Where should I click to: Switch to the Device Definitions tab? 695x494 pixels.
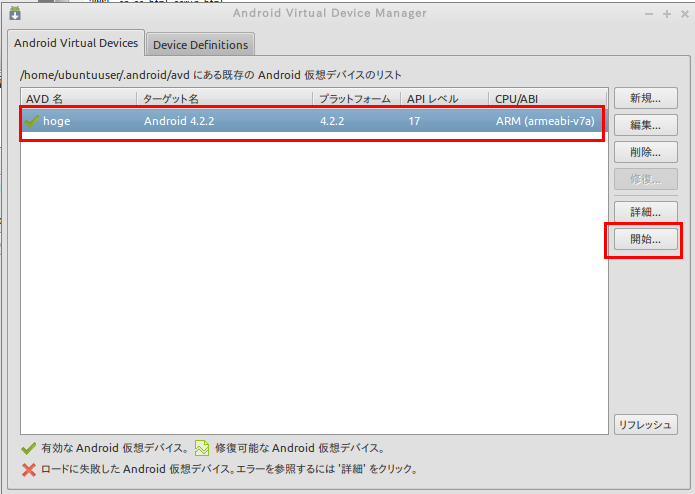[x=200, y=45]
